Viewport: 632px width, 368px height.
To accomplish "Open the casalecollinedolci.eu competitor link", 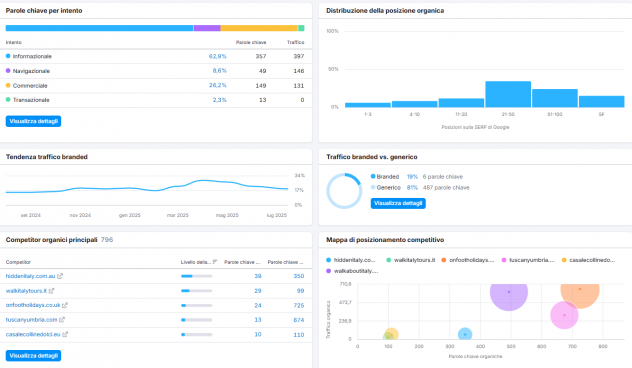I will coord(33,334).
